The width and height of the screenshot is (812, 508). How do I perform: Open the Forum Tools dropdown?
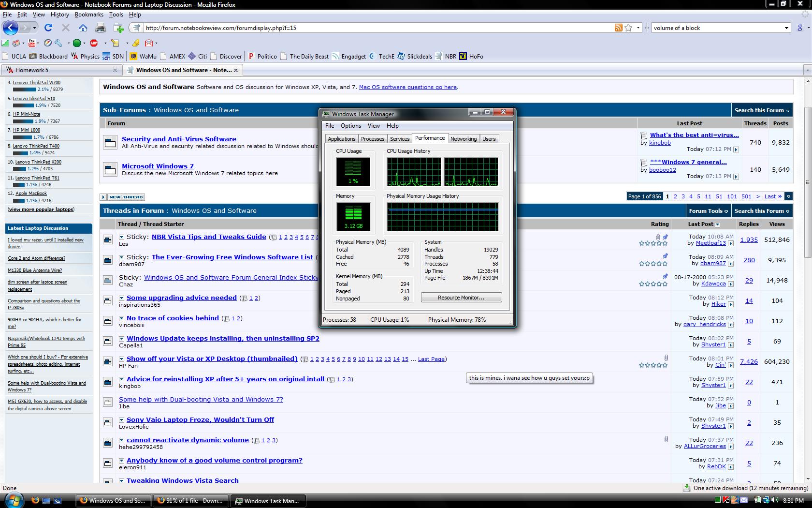(708, 211)
